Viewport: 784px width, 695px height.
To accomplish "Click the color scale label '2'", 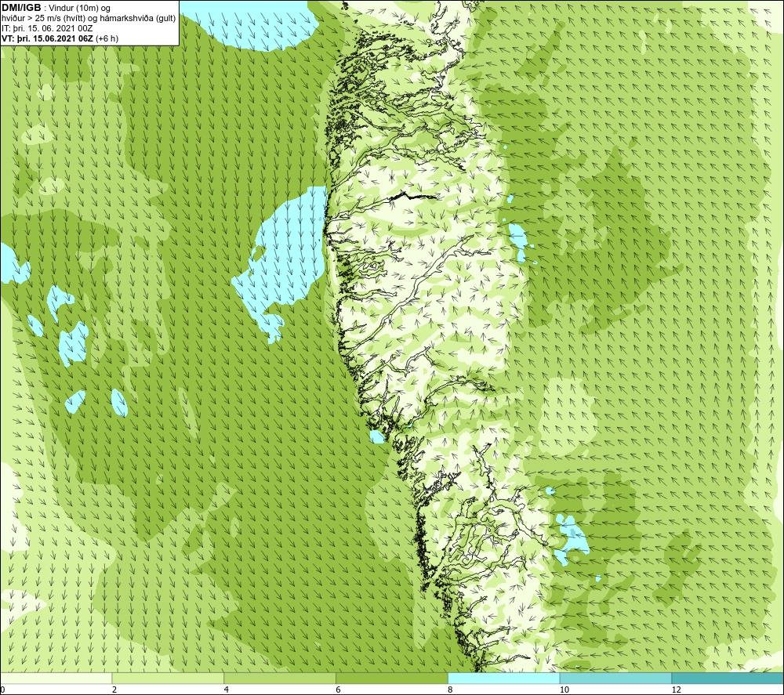I will [x=114, y=690].
